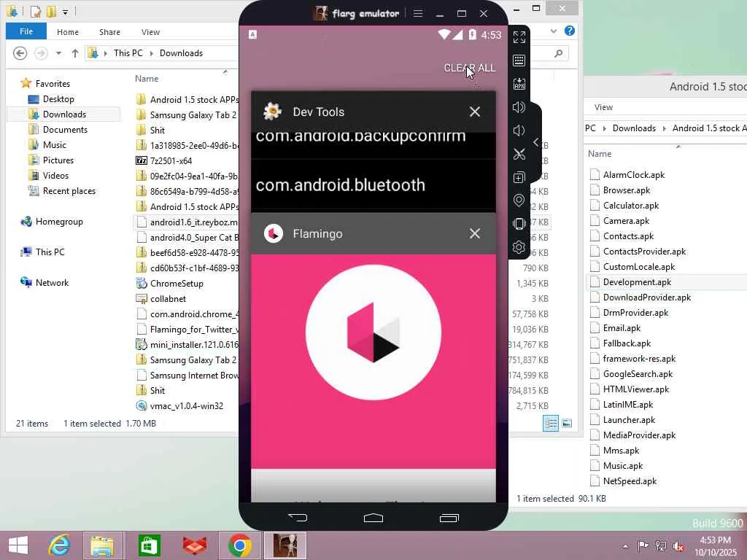Image resolution: width=747 pixels, height=560 pixels.
Task: Open Internet Explorer from taskbar
Action: click(x=60, y=545)
